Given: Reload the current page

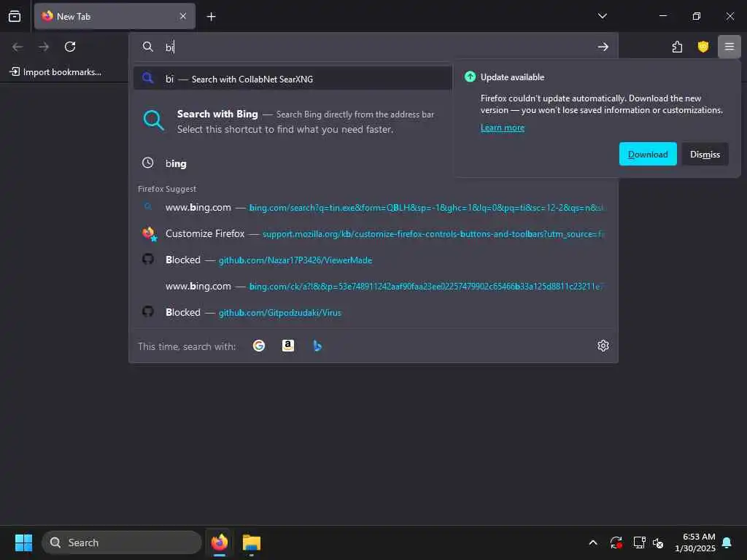Looking at the screenshot, I should [x=70, y=47].
